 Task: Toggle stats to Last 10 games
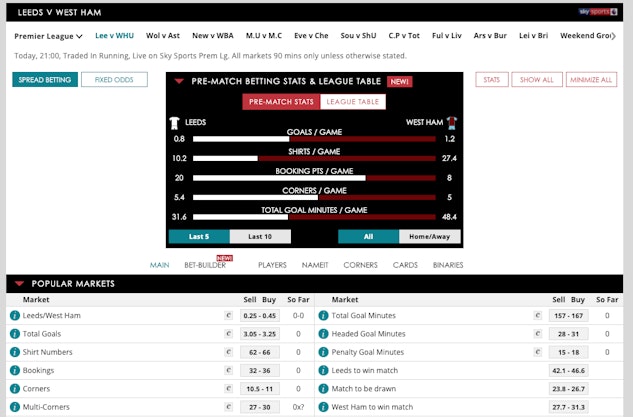[x=259, y=237]
